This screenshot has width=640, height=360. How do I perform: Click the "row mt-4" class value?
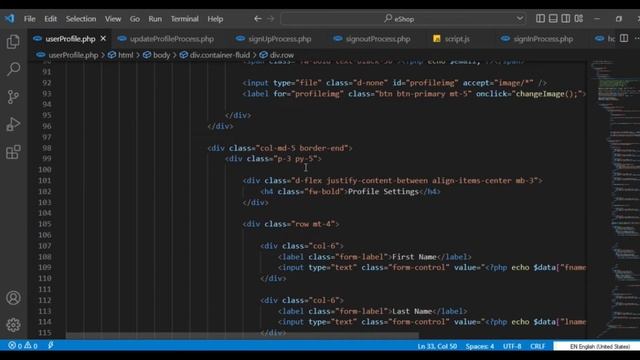click(313, 224)
